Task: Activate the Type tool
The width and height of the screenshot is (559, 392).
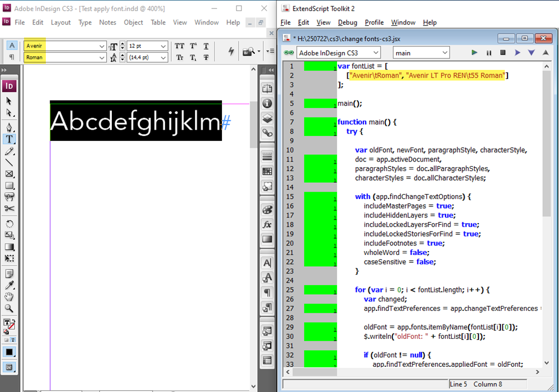Action: tap(9, 139)
